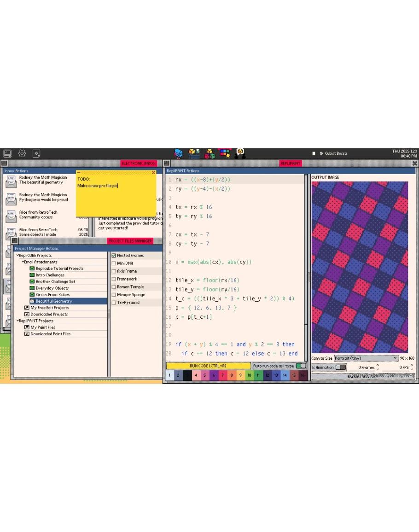Image resolution: width=419 pixels, height=532 pixels.
Task: Uncheck the Nested Frames checkbox
Action: (114, 256)
